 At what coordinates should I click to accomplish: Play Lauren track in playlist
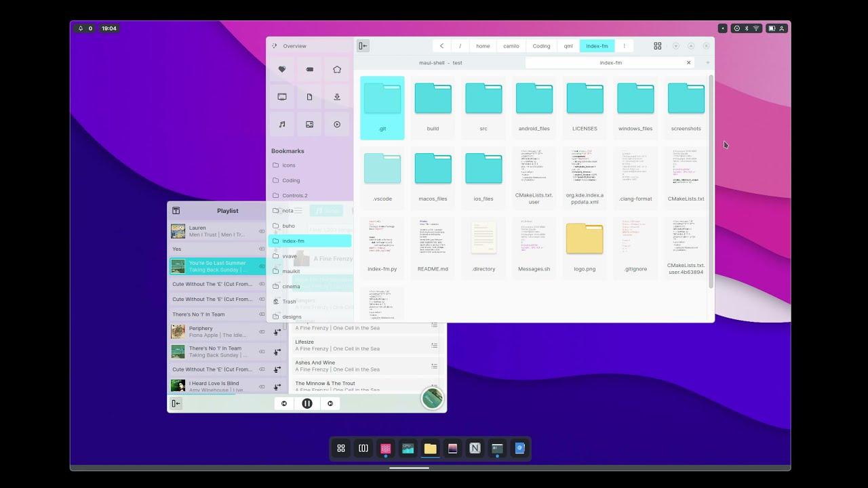coord(218,231)
